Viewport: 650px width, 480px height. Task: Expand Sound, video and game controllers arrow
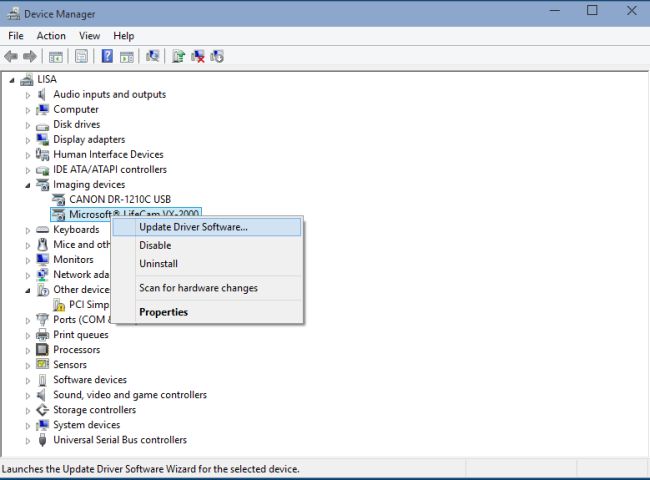coord(28,396)
